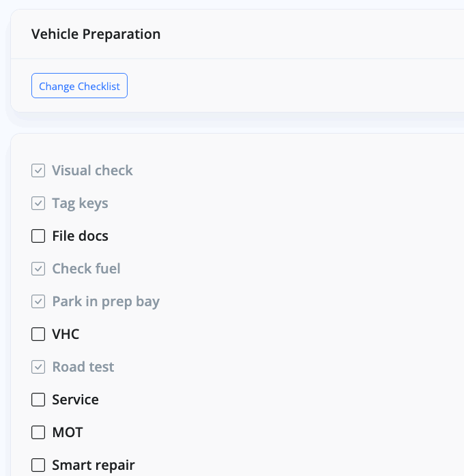Click the Visual check label text
Screen dimensions: 464x476
92,170
